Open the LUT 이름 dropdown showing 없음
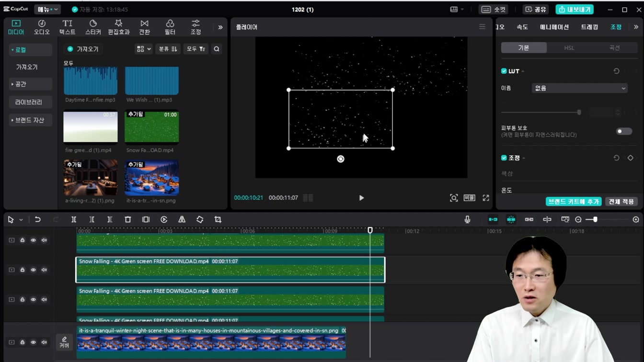Viewport: 644px width, 362px height. click(579, 88)
